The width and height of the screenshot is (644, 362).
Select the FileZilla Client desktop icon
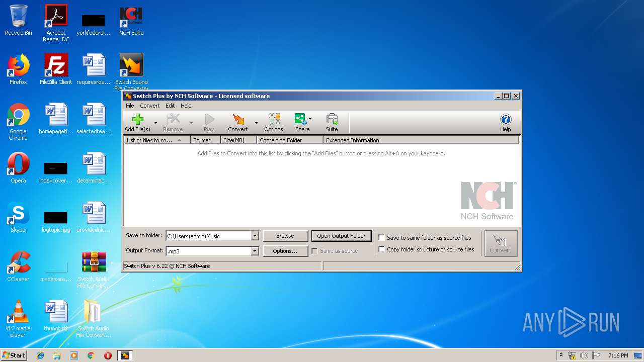56,69
